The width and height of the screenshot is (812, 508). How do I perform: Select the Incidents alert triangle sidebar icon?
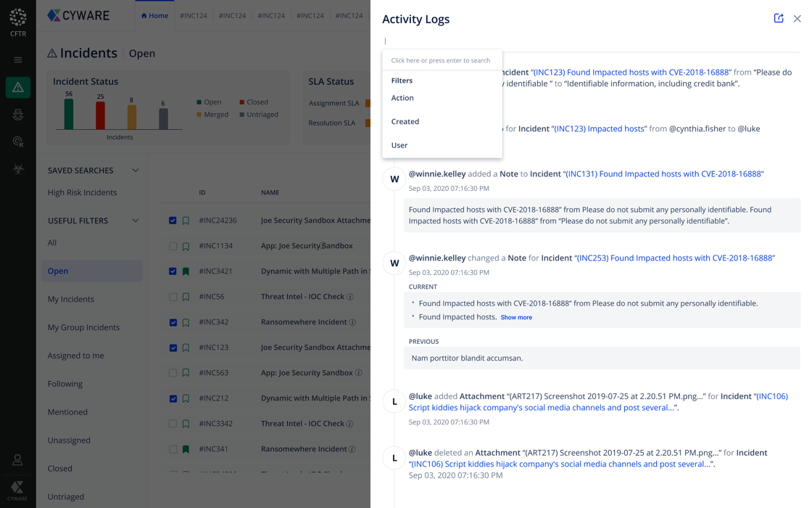pyautogui.click(x=18, y=88)
